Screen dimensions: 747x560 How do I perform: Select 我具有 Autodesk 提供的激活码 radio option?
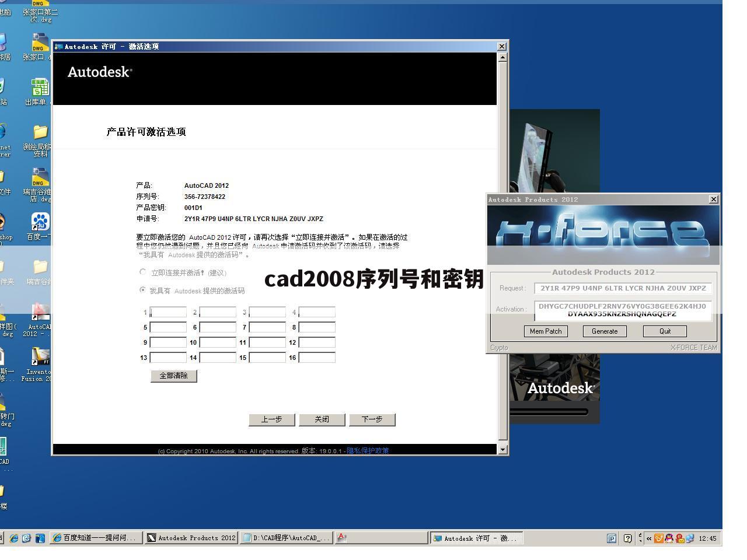pos(143,290)
